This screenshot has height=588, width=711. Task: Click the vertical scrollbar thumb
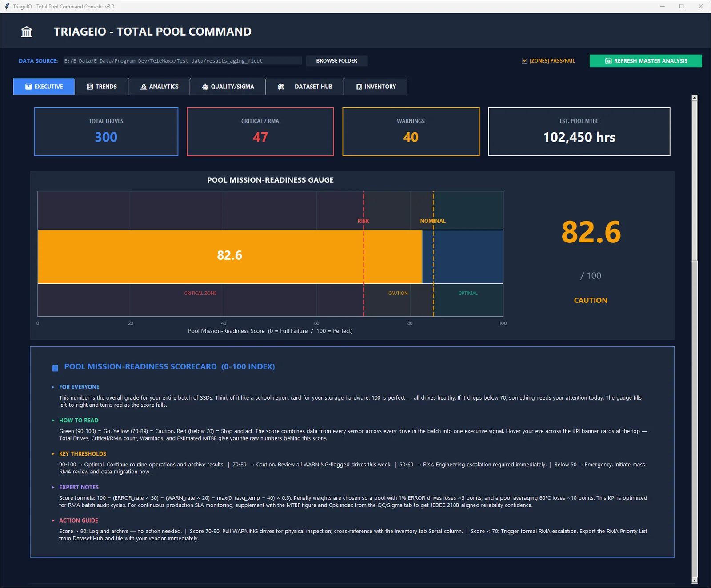[695, 181]
